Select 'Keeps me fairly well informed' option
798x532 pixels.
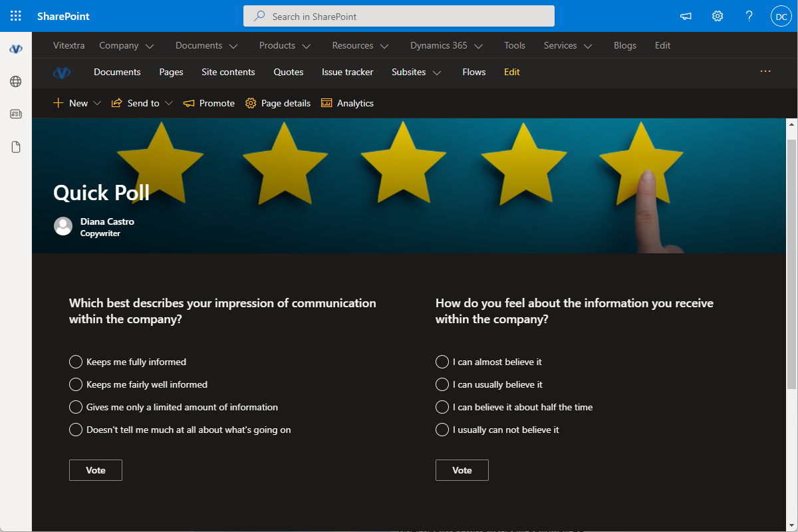point(76,384)
